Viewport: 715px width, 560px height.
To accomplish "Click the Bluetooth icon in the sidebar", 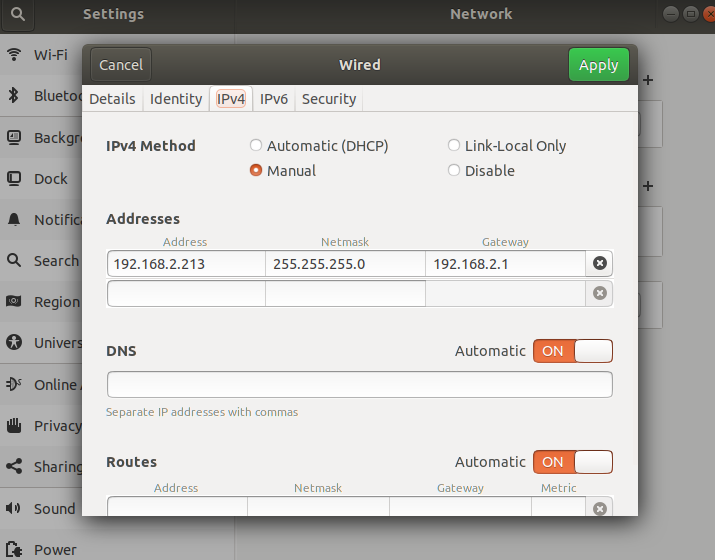I will tap(14, 95).
